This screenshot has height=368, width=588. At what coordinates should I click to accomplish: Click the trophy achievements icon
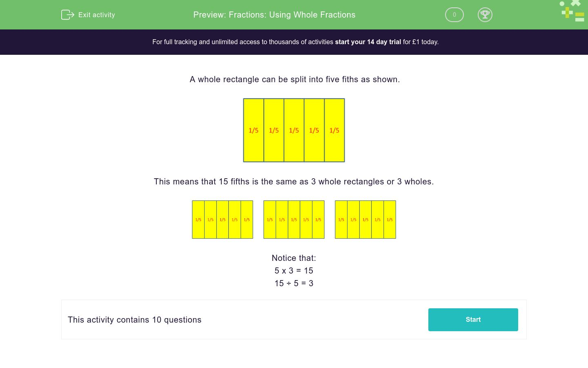(x=485, y=15)
